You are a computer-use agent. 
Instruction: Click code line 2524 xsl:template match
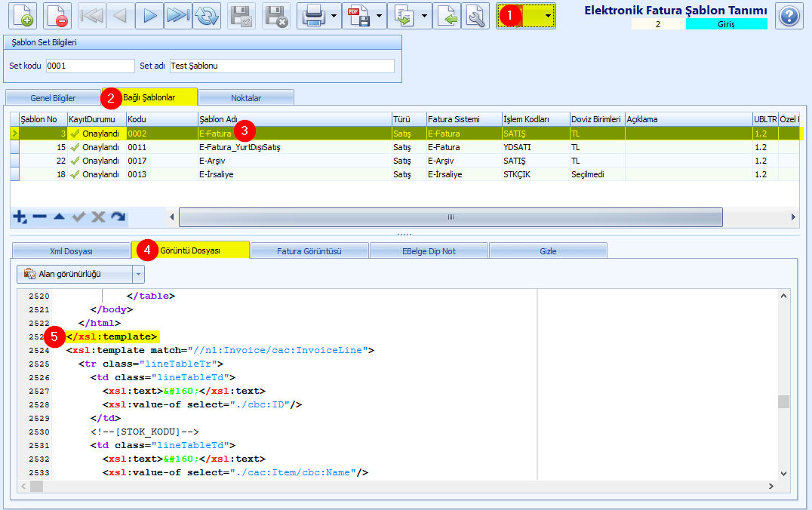pyautogui.click(x=220, y=350)
